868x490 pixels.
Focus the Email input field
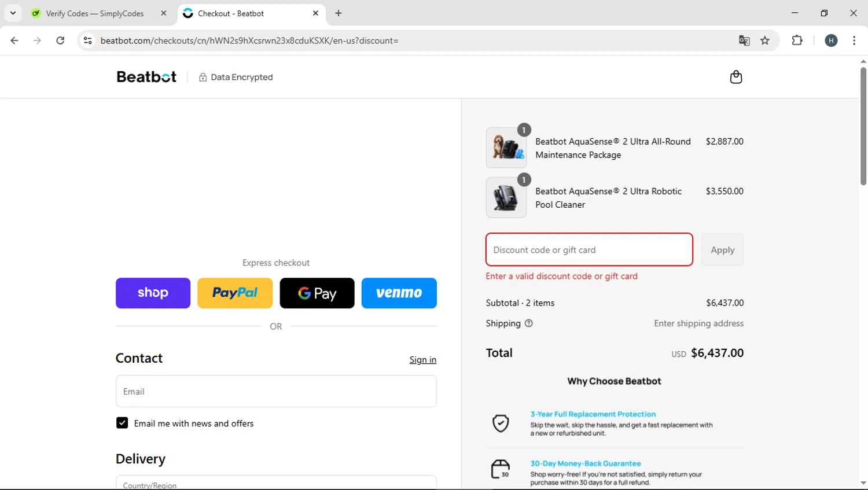[x=276, y=391]
